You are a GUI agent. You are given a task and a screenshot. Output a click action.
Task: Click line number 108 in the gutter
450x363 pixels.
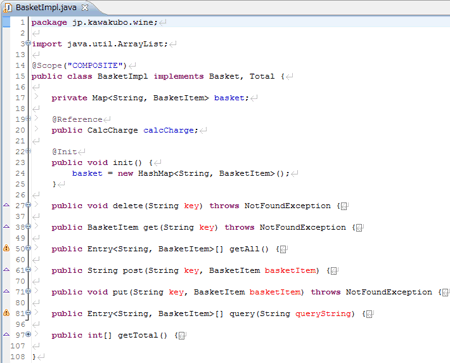coord(18,357)
